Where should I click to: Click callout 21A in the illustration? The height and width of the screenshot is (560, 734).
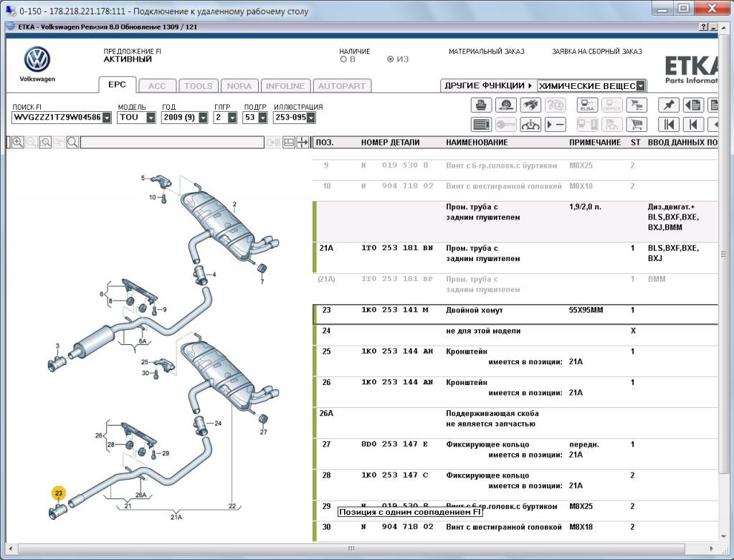click(176, 517)
